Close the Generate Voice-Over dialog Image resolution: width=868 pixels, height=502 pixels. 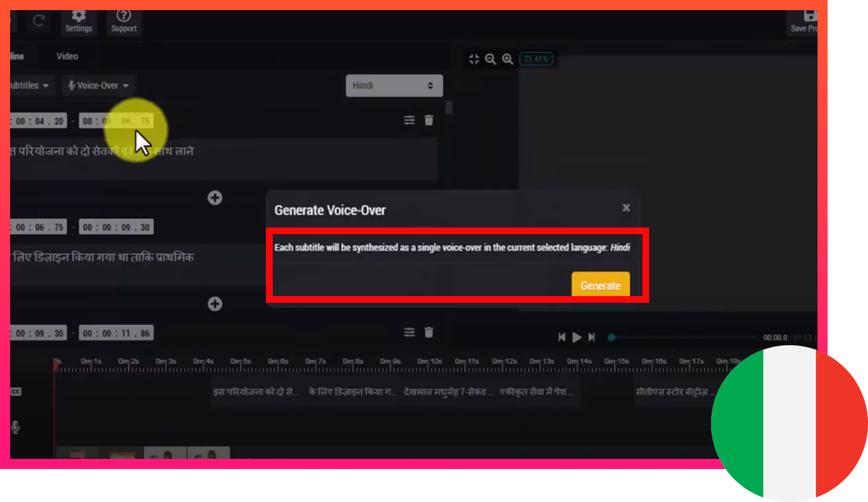626,208
